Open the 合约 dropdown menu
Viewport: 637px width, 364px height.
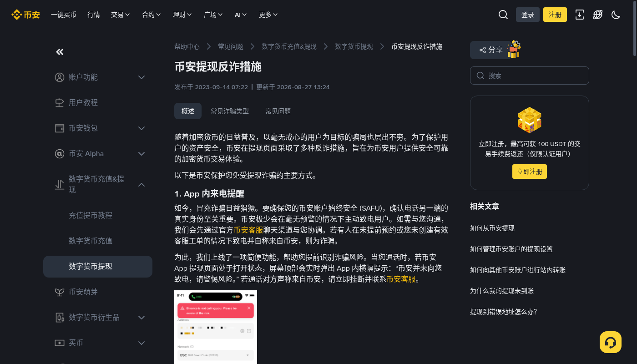[x=152, y=15]
